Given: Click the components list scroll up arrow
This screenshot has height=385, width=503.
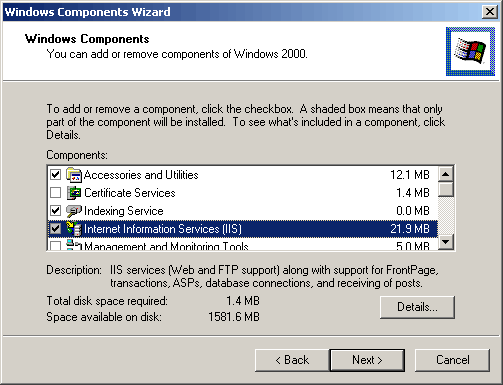Looking at the screenshot, I should pyautogui.click(x=446, y=174).
